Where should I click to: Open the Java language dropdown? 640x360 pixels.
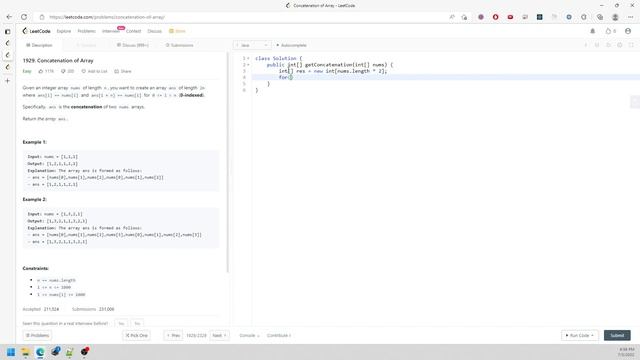(x=252, y=45)
